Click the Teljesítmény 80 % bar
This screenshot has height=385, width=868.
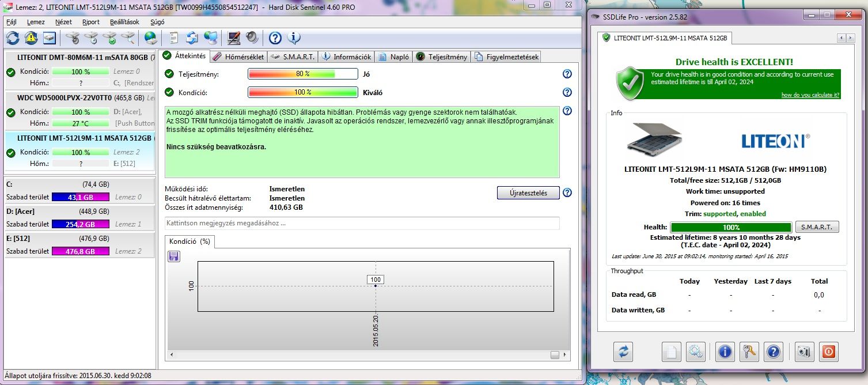[303, 74]
